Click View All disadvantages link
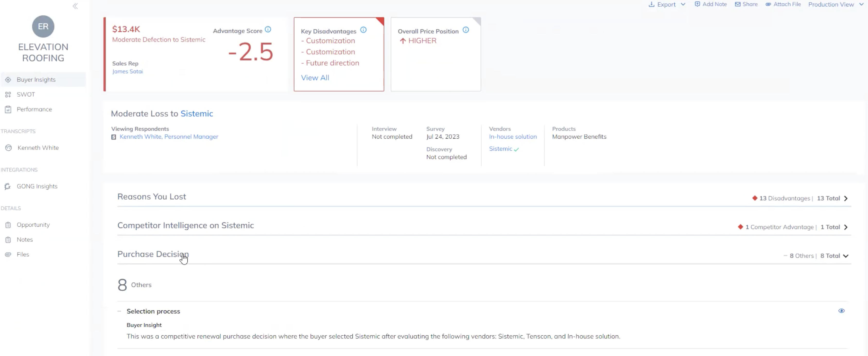The height and width of the screenshot is (356, 868). click(315, 78)
